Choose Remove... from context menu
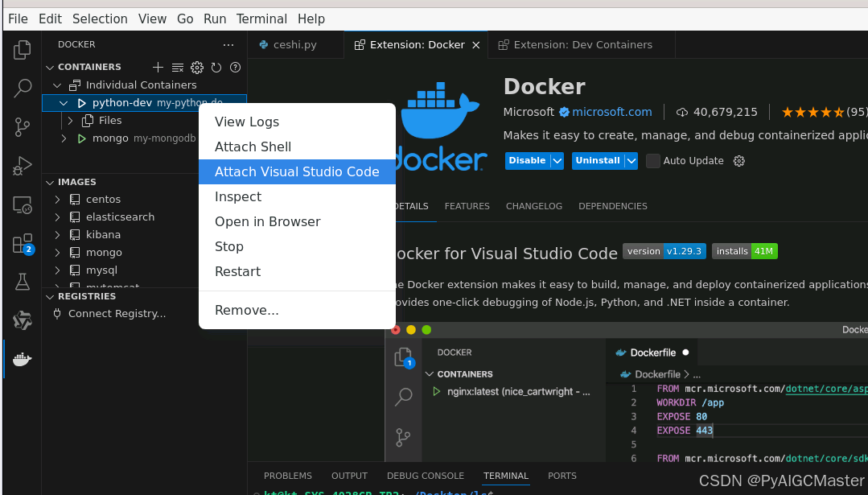This screenshot has width=868, height=495. (297, 310)
